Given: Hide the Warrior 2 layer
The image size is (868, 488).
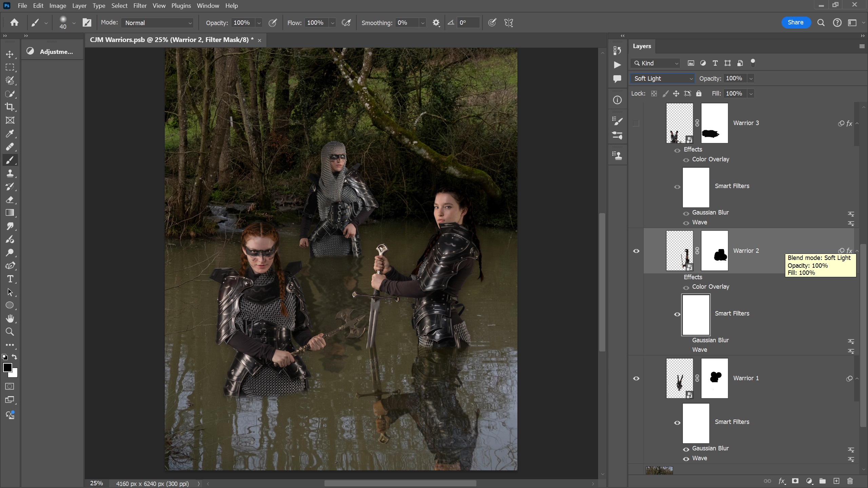Looking at the screenshot, I should tap(636, 251).
